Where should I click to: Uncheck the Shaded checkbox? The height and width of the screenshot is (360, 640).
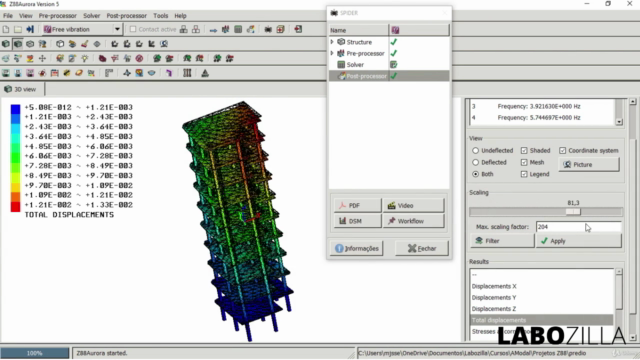[524, 151]
